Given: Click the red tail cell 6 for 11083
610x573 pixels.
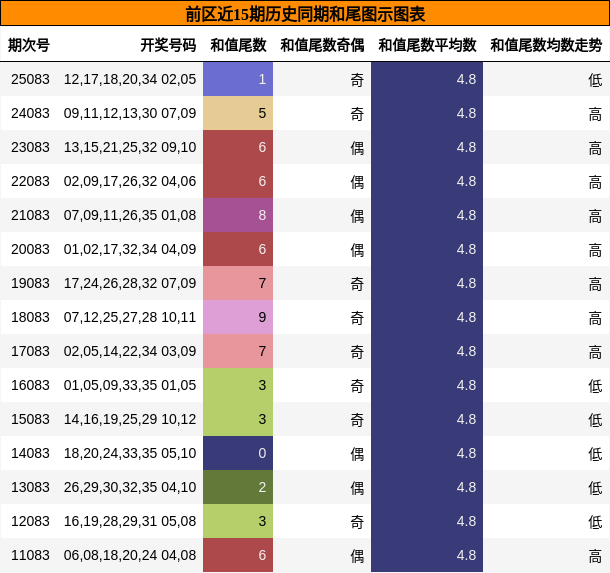Looking at the screenshot, I should click(238, 555).
